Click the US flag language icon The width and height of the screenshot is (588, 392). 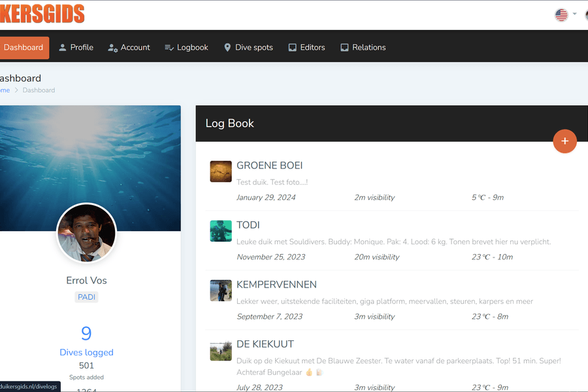(561, 14)
